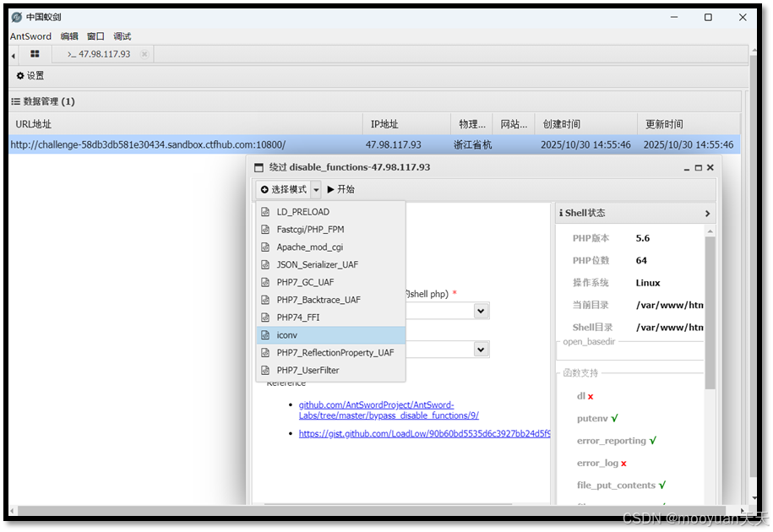Screen dimensions: 773x532
Task: Click the 中国蚁剑 app icon
Action: tap(17, 17)
